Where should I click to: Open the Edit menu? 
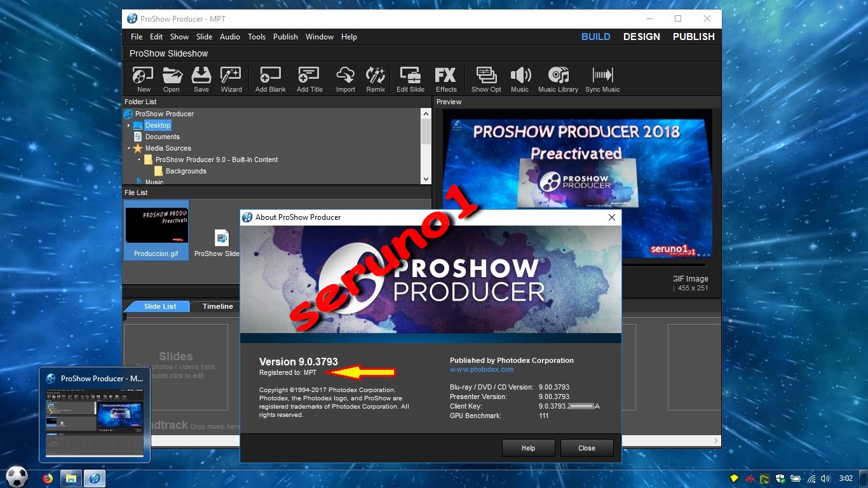[156, 37]
